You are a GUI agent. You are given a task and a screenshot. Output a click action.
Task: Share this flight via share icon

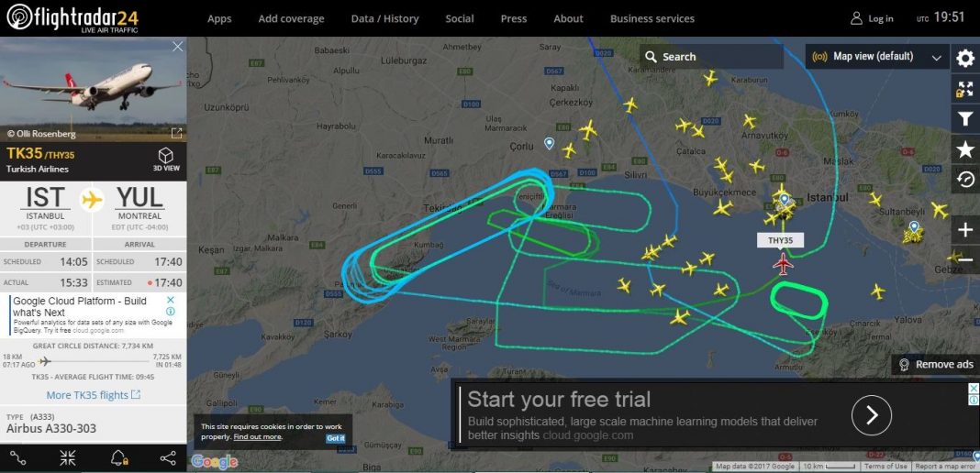(x=168, y=458)
